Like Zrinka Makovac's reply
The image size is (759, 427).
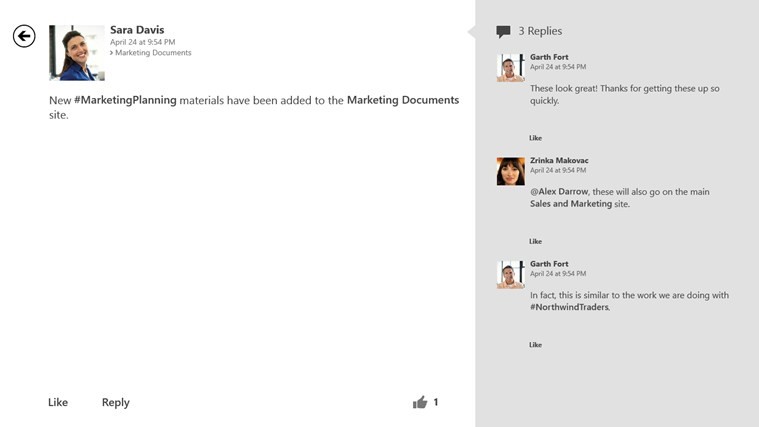535,241
